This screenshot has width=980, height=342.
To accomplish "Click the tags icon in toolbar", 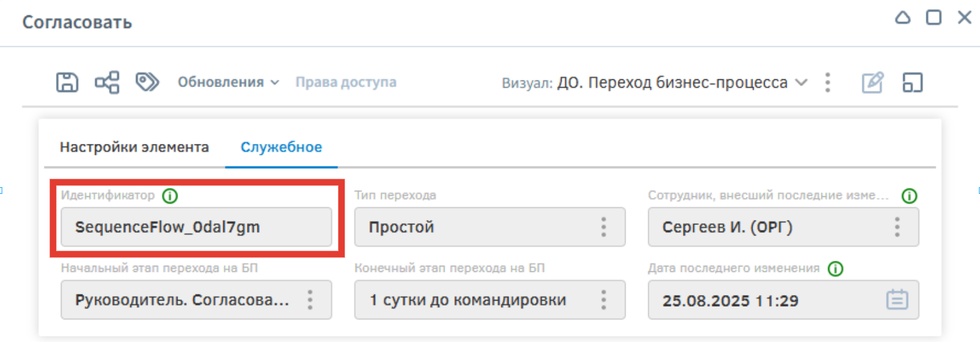I will coord(147,82).
